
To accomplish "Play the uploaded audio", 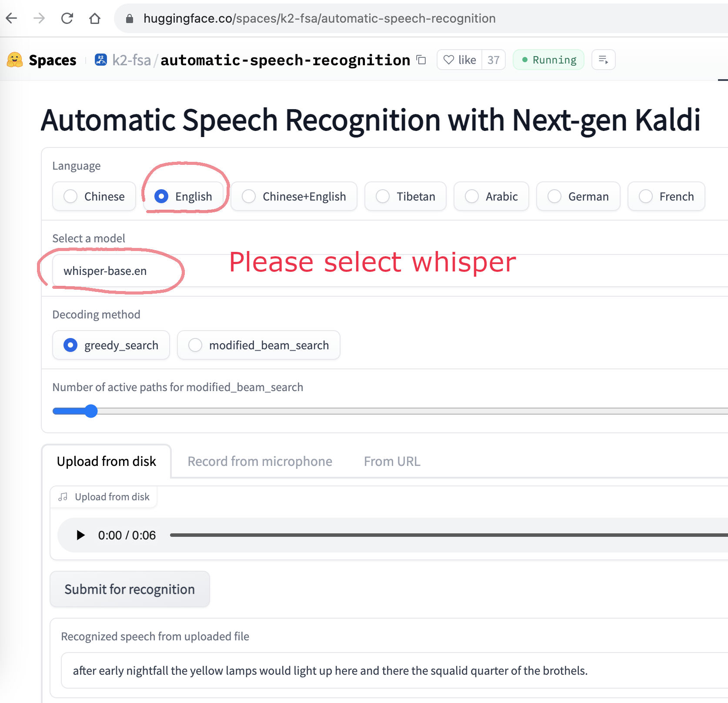I will (80, 535).
